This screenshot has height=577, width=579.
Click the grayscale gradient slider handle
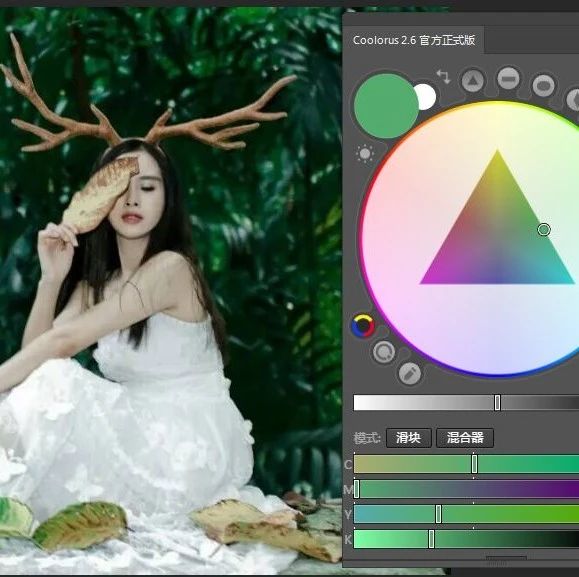497,402
